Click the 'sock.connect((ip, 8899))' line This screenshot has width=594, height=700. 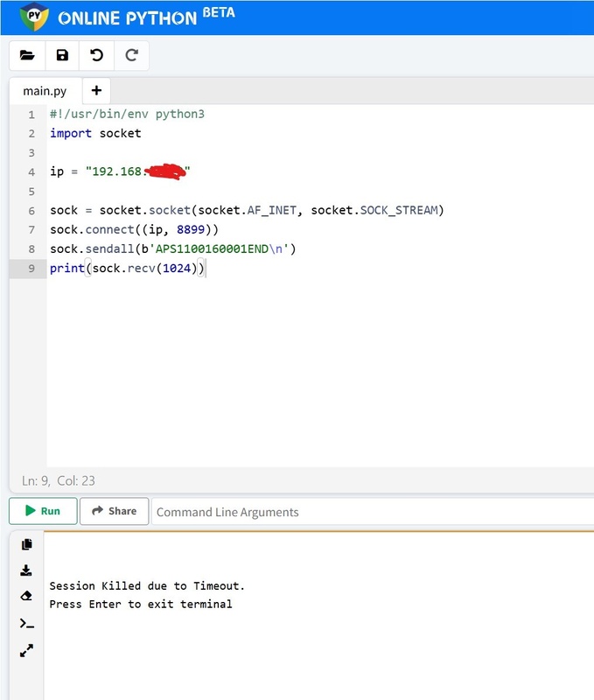tap(135, 229)
